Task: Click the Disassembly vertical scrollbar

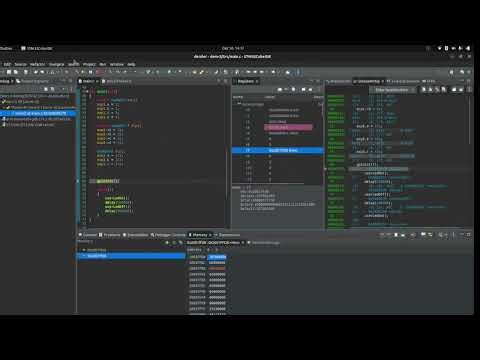Action: pyautogui.click(x=470, y=120)
